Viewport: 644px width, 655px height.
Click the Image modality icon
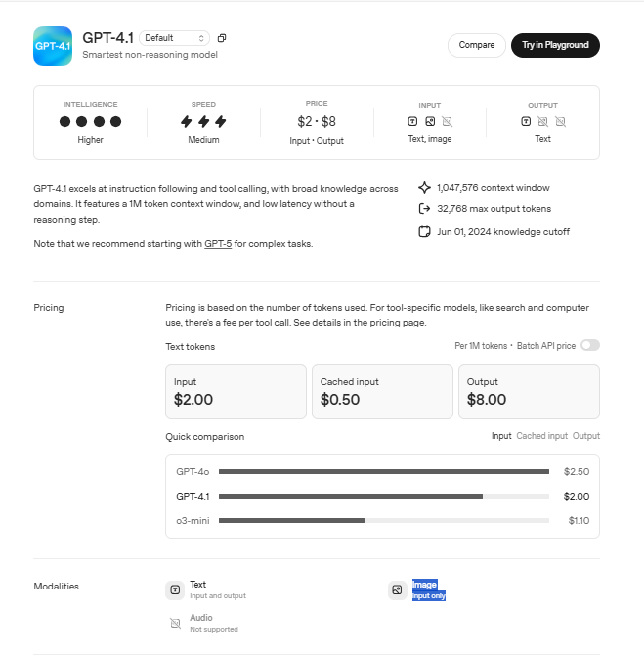(397, 589)
